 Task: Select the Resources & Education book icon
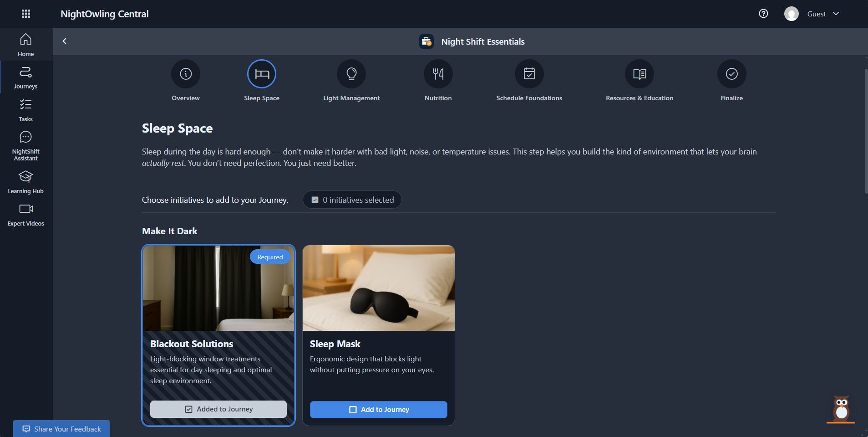[640, 74]
